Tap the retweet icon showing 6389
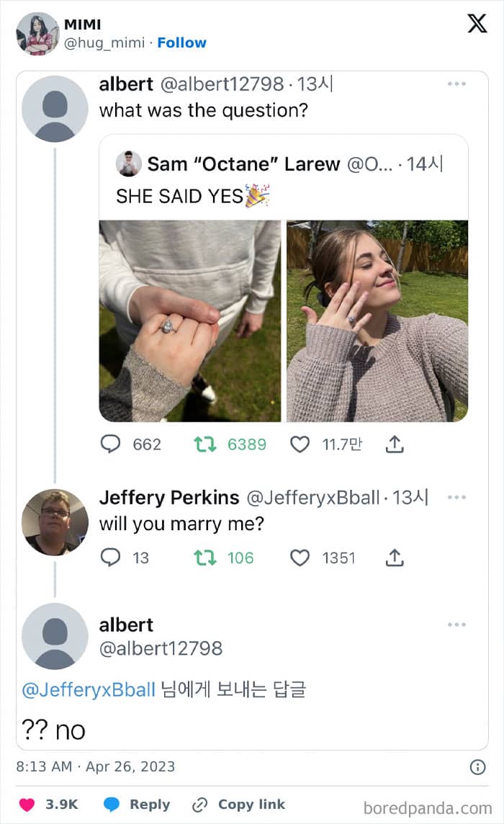 click(205, 444)
